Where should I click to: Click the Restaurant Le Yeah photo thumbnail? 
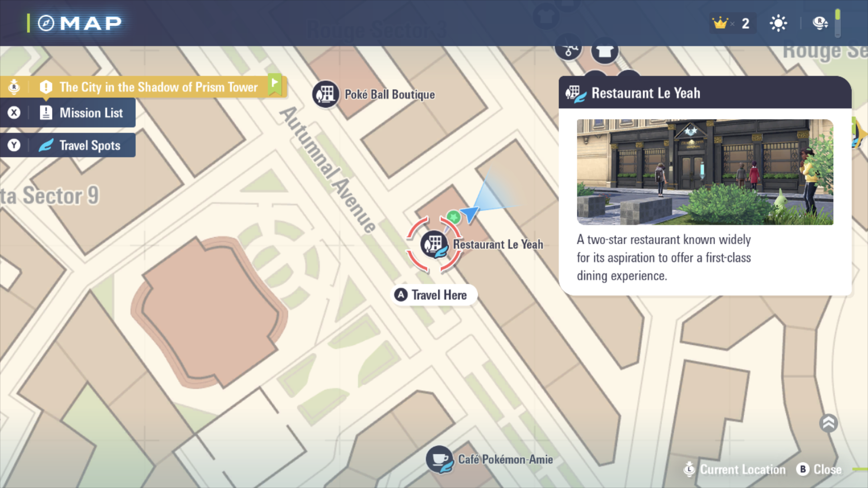pos(705,172)
